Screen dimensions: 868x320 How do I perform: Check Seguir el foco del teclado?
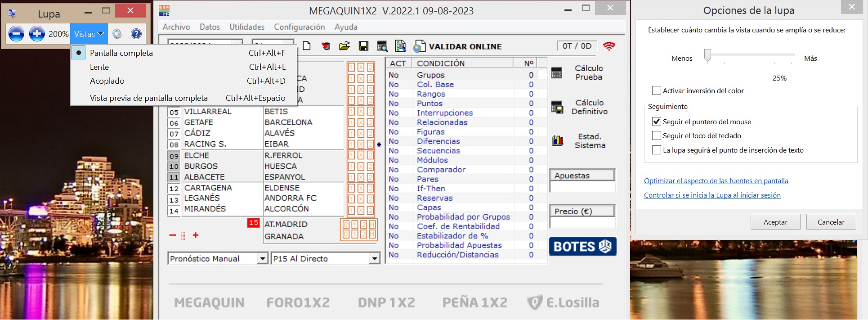coord(657,135)
